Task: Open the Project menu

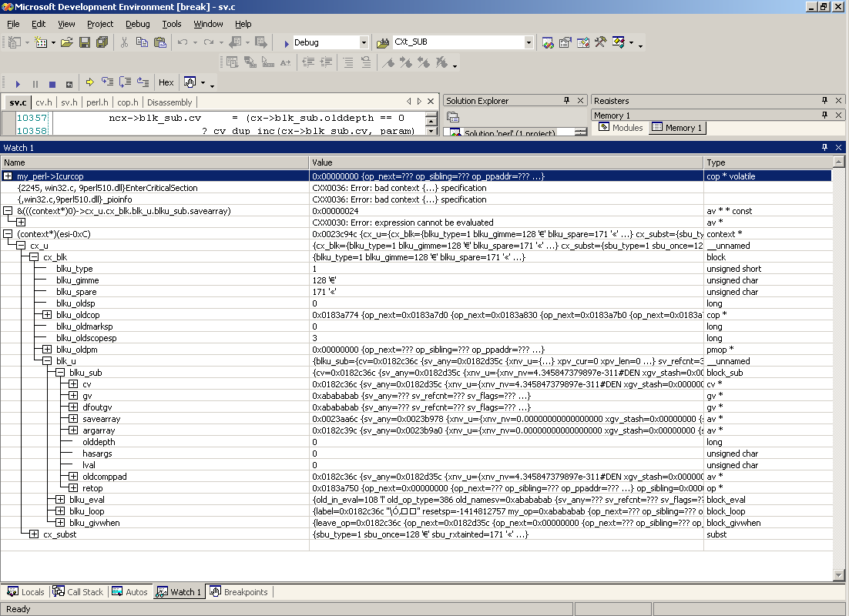Action: (x=100, y=24)
